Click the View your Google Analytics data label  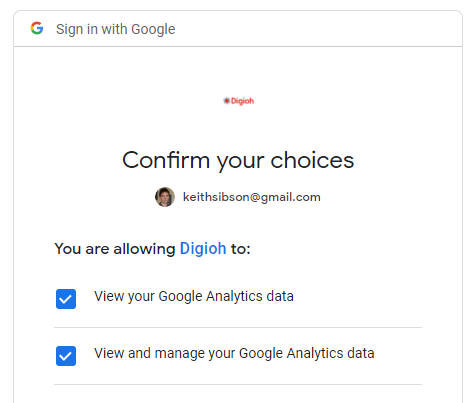(194, 296)
